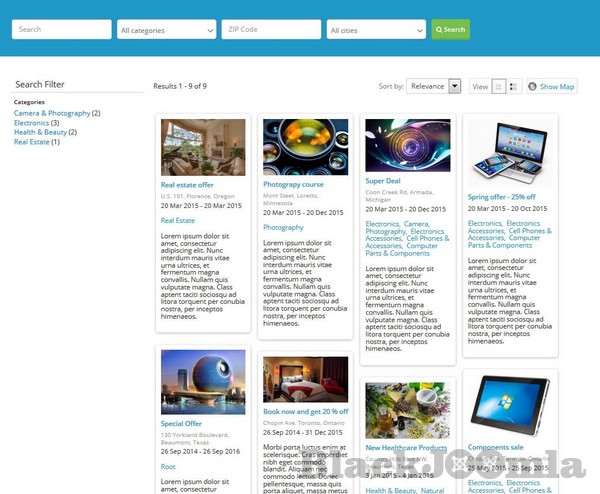
Task: Filter by Electronics category in sidebar
Action: [31, 123]
